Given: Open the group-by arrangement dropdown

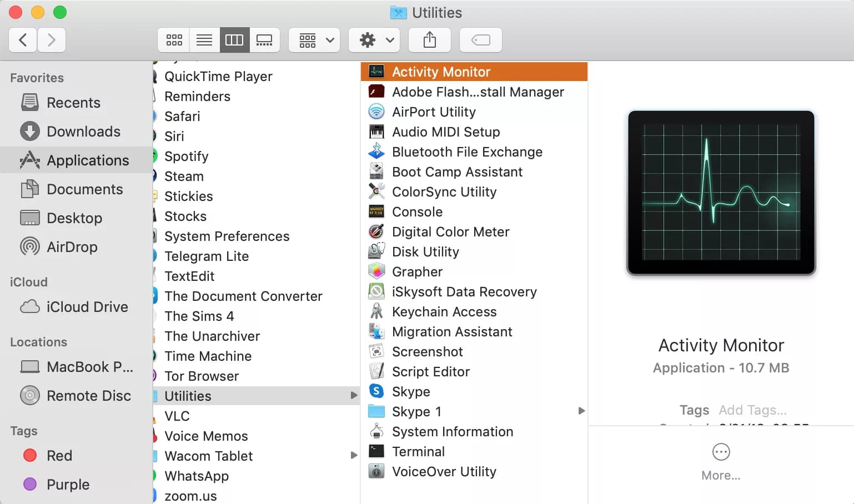Looking at the screenshot, I should 314,40.
